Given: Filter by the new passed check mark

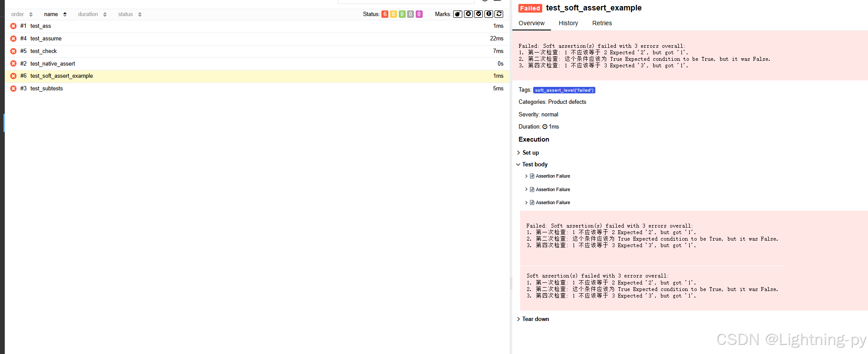Looking at the screenshot, I should 478,14.
